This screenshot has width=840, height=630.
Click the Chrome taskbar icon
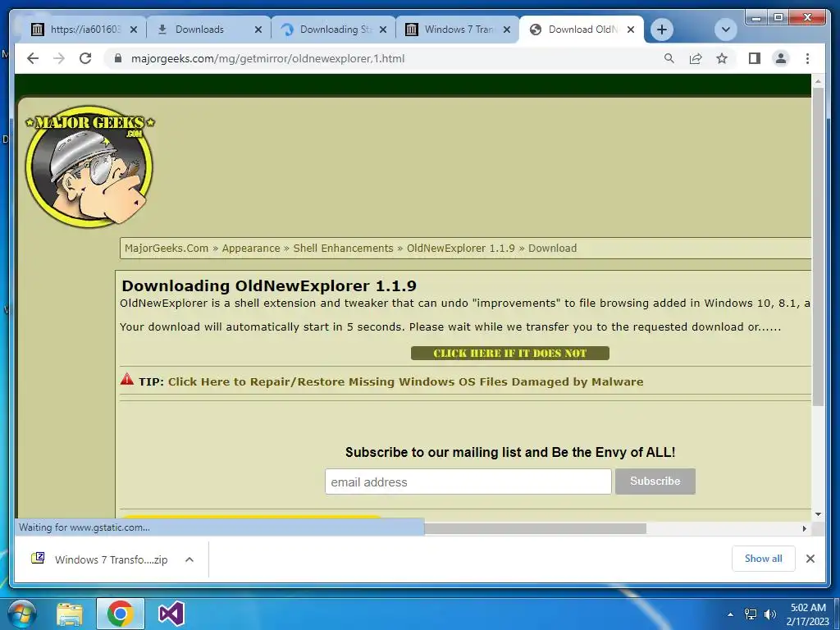coord(120,614)
